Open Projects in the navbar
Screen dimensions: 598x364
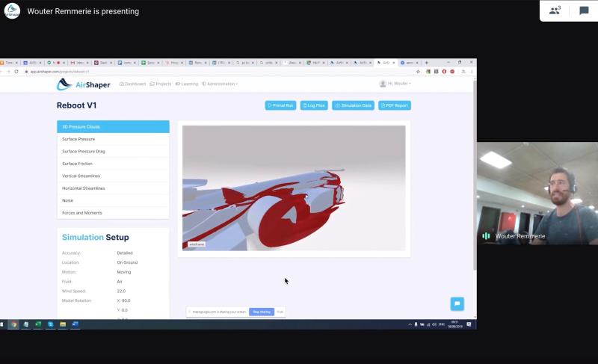(161, 84)
